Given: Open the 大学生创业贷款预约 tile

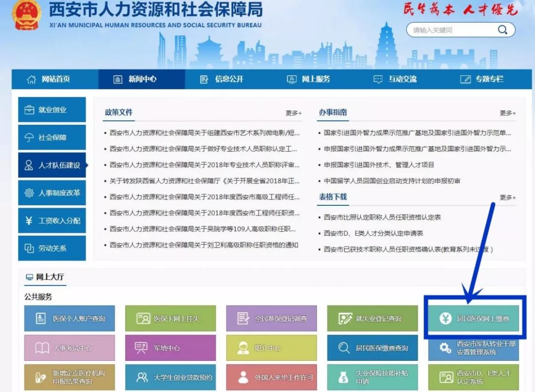Looking at the screenshot, I should click(x=170, y=377).
